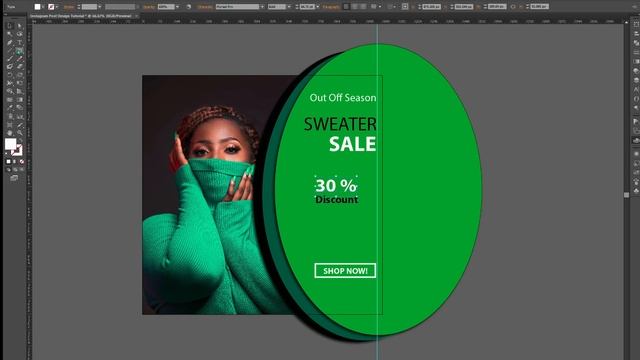Select the Eraser tool

[x=20, y=67]
